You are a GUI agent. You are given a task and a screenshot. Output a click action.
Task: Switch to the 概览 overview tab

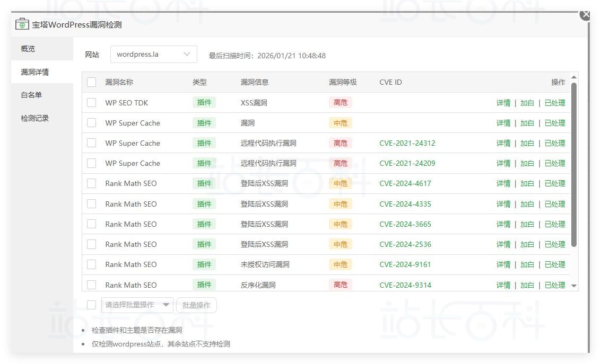coord(28,49)
